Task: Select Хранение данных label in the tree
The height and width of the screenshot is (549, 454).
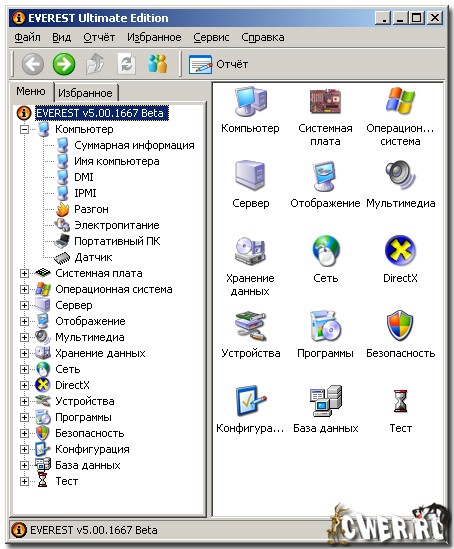Action: [100, 353]
